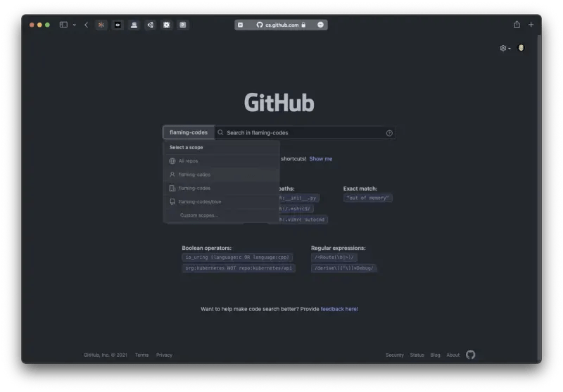The width and height of the screenshot is (563, 392).
Task: Click the cs.github.com address field
Action: [x=281, y=25]
